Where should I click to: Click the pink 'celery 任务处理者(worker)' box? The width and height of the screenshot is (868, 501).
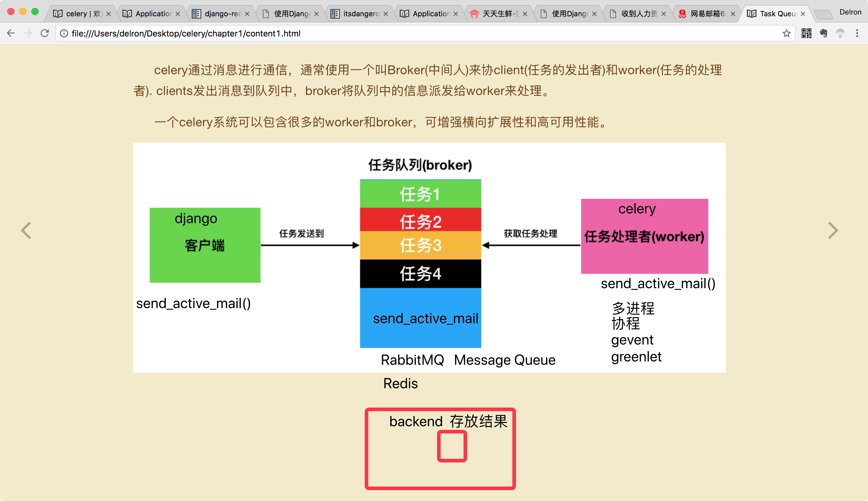coord(644,236)
